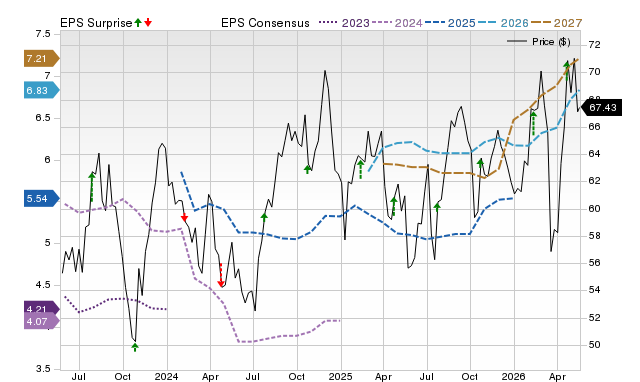Click the 72 label on the price axis
The height and width of the screenshot is (382, 640).
[x=595, y=44]
